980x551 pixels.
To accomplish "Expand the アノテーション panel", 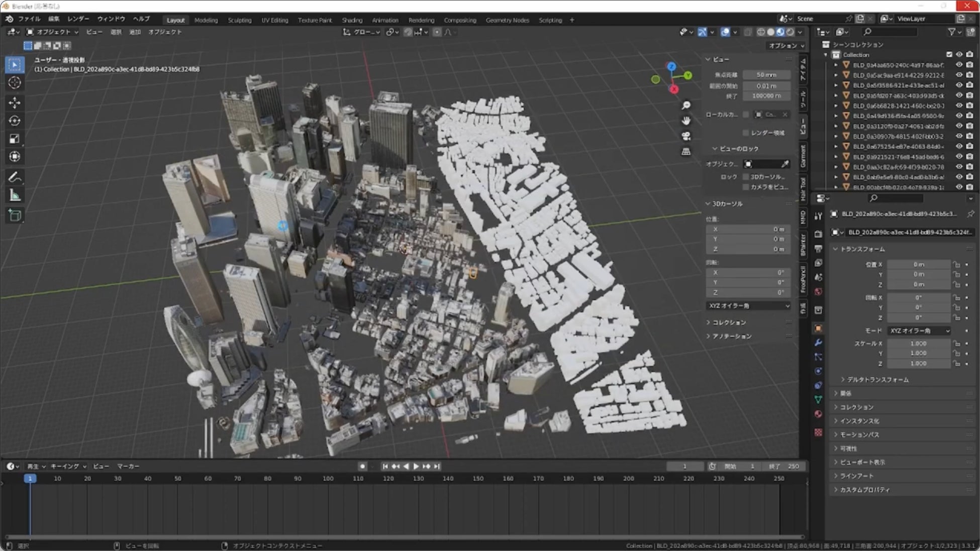I will tap(732, 336).
